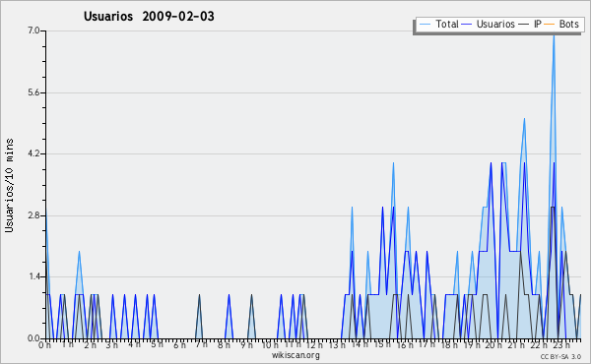
Task: Click the Total peak at 5 near 21 h
Action: [x=524, y=119]
